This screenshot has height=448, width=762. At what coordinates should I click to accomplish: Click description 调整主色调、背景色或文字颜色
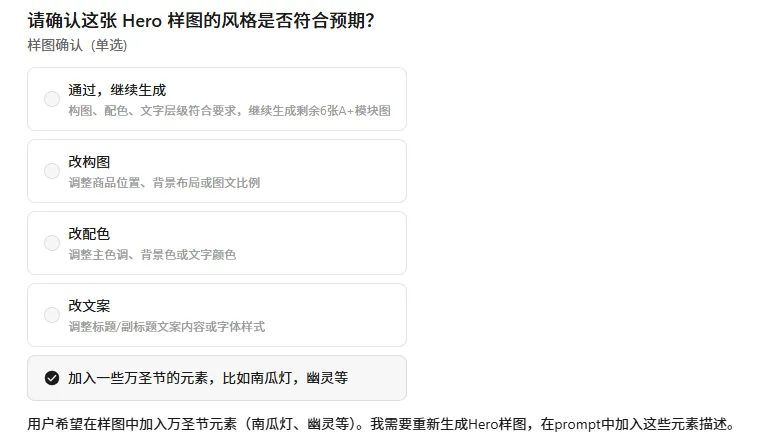click(x=152, y=255)
